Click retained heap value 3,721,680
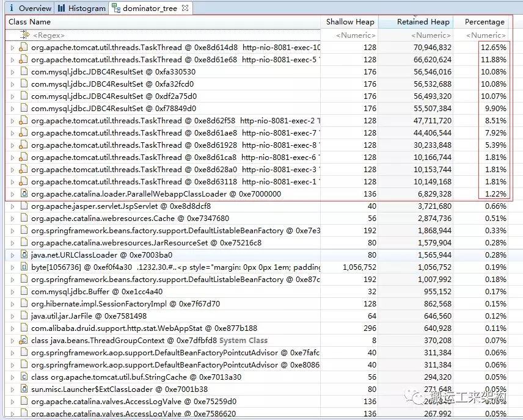 click(x=434, y=206)
